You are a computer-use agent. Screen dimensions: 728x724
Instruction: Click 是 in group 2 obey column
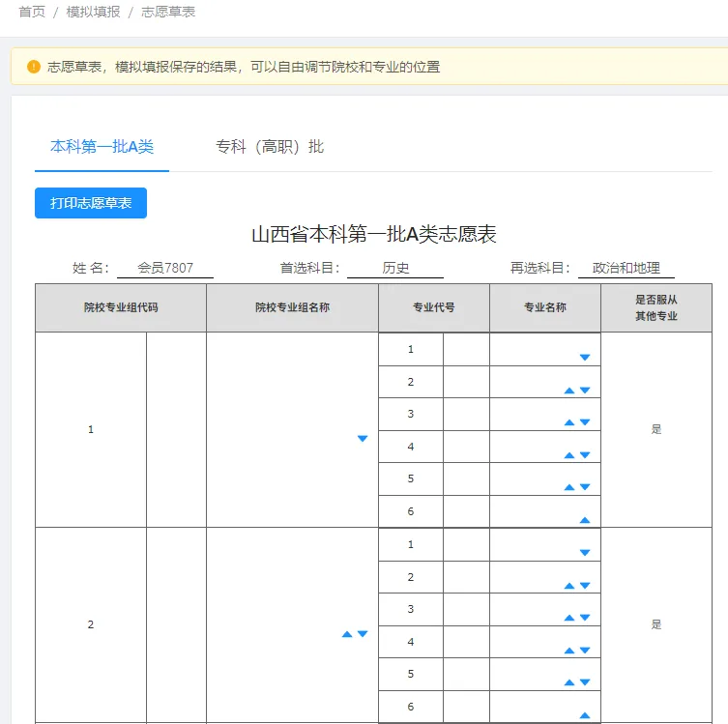pos(656,624)
